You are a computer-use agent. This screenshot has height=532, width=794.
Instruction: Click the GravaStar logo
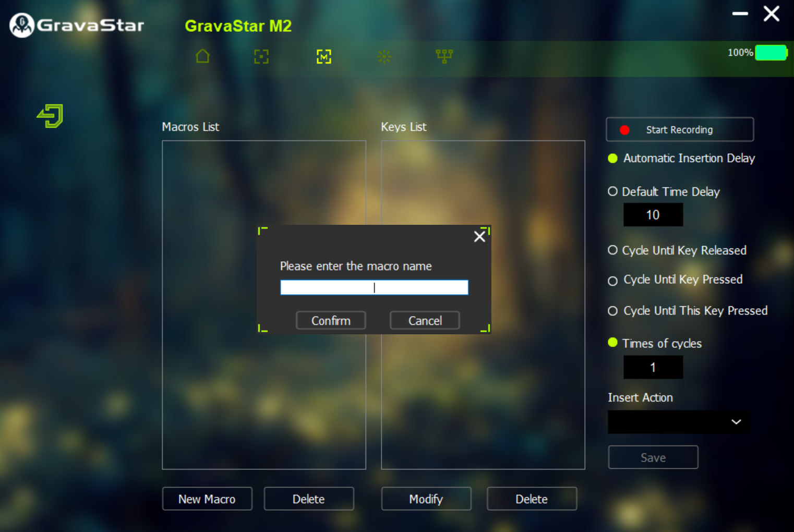(21, 24)
